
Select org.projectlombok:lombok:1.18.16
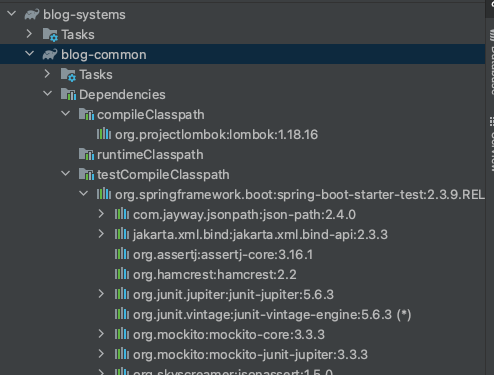(216, 135)
